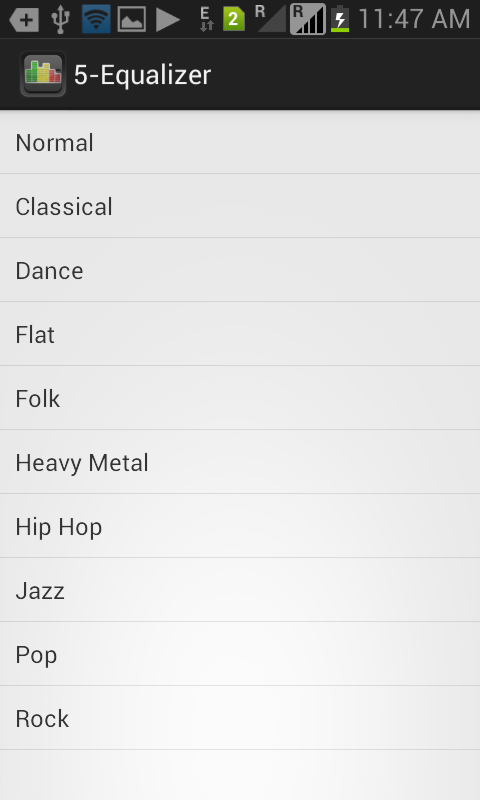Select the Rock preset
Viewport: 480px width, 800px height.
click(x=240, y=718)
